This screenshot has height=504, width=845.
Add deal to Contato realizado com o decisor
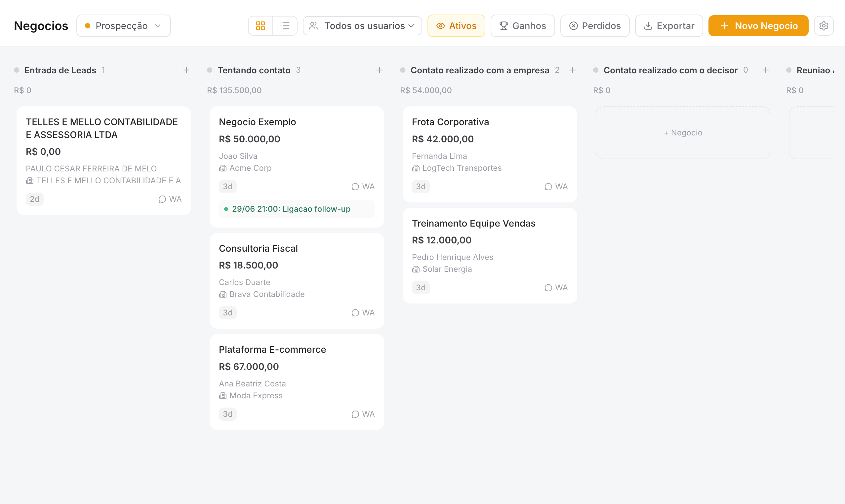(765, 70)
